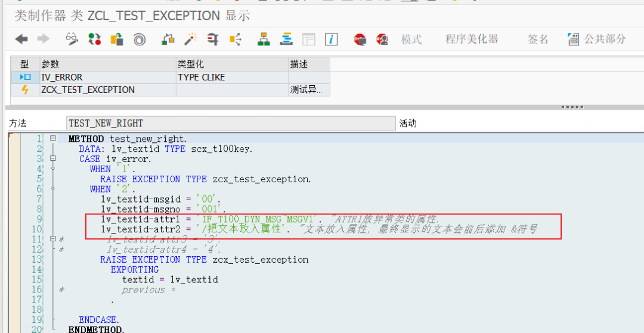Toggle the full screen layout icon

(x=308, y=39)
